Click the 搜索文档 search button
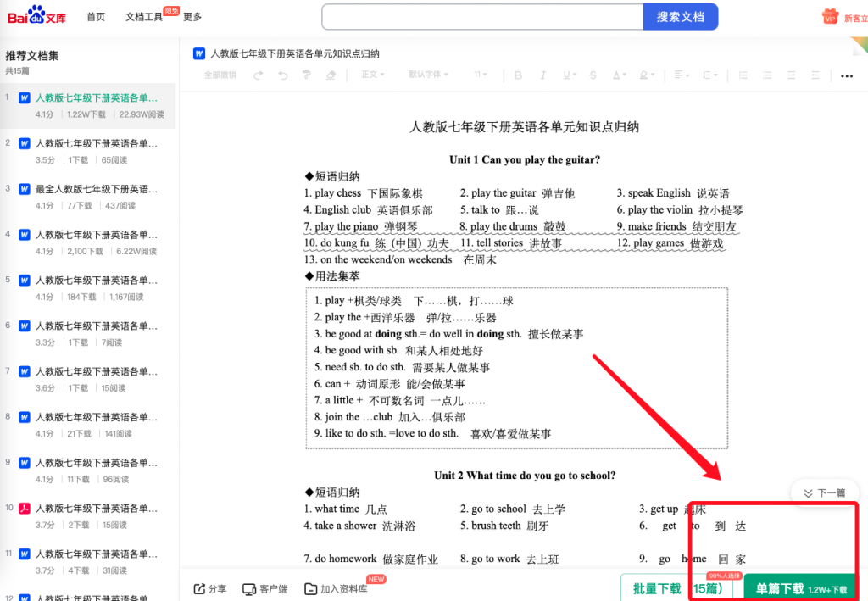Viewport: 868px width, 601px height. pyautogui.click(x=681, y=17)
